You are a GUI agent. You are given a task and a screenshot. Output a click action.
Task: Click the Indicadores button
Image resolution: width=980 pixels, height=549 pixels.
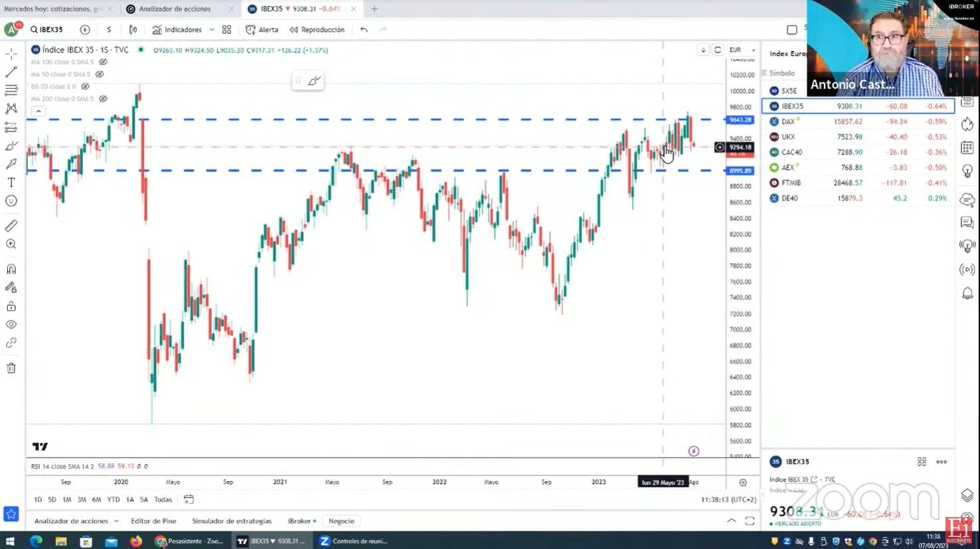177,30
